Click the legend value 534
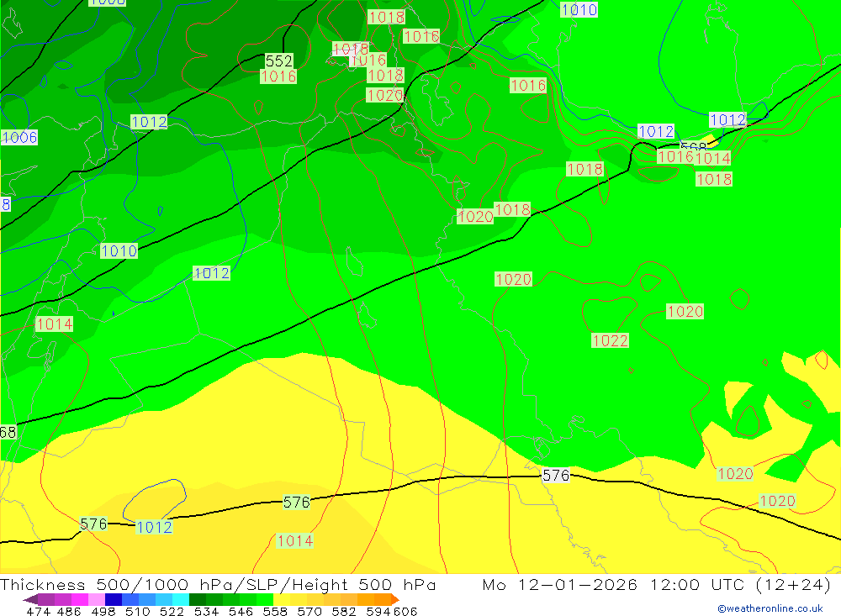Screen dimensions: 841x616 (x=206, y=611)
